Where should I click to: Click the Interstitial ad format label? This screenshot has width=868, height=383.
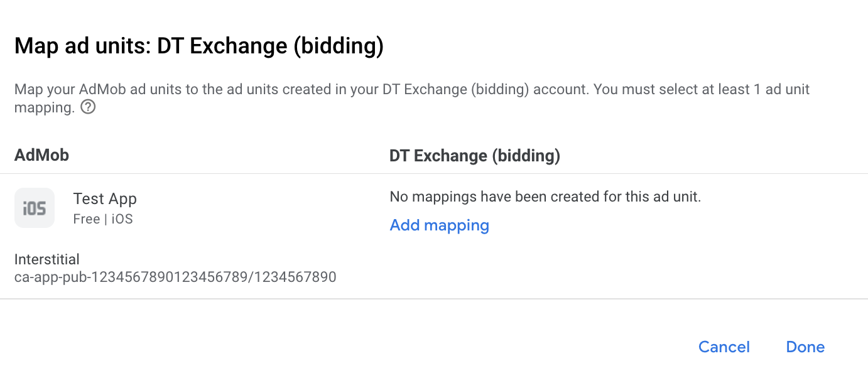(x=47, y=259)
